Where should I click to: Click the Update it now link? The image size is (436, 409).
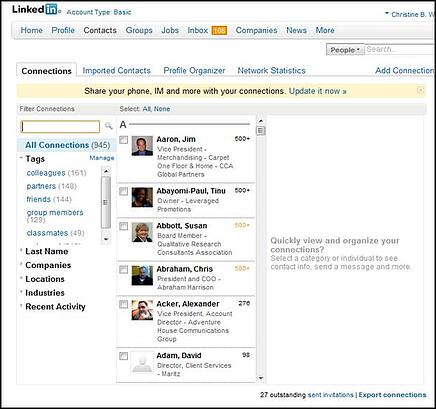coord(318,91)
